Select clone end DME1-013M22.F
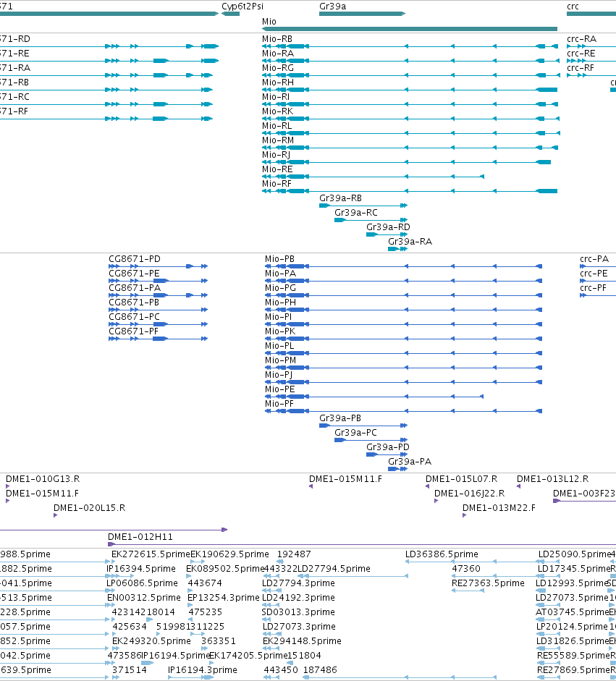Screen dimensions: 616x681 [x=499, y=508]
